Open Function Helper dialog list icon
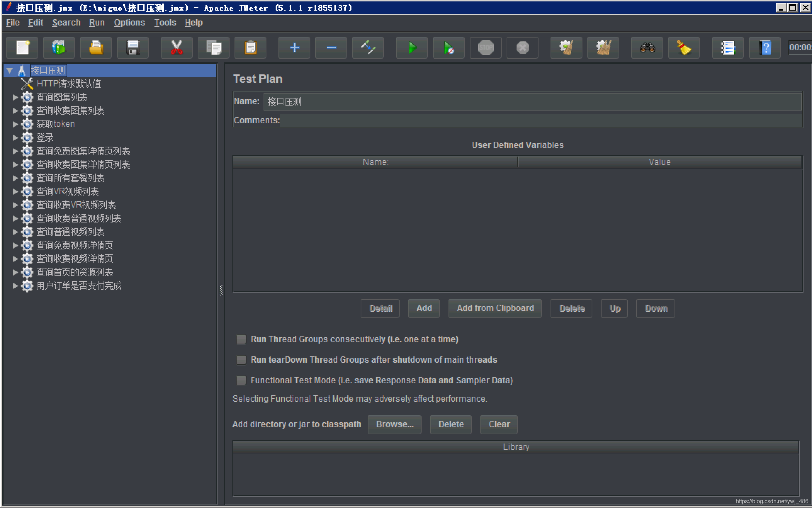The width and height of the screenshot is (812, 508). tap(728, 47)
